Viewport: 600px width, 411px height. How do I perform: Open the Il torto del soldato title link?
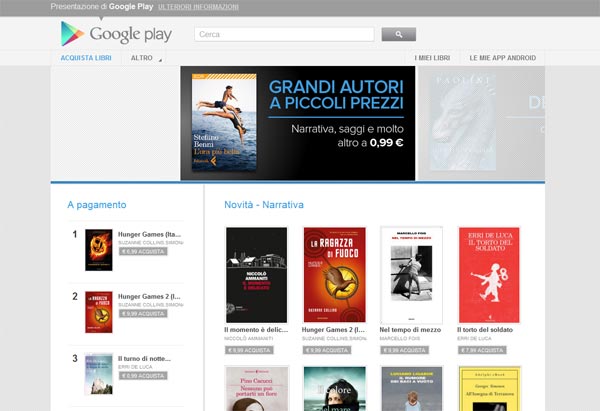pos(485,329)
